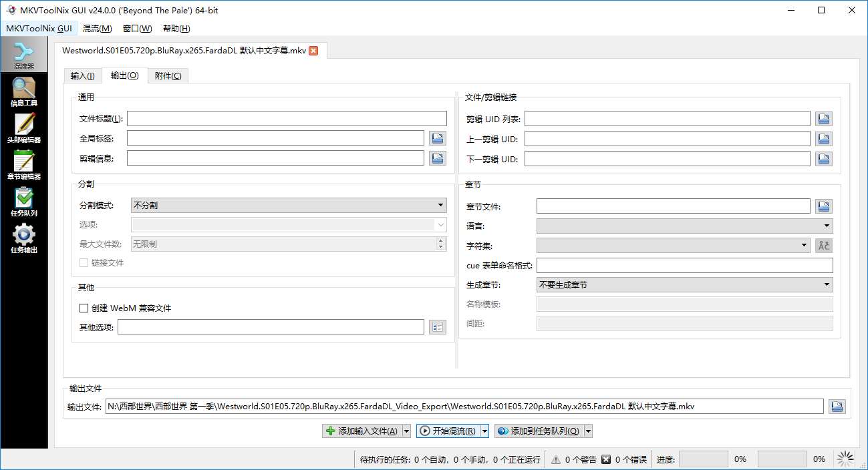Switch to the 附件(C) tab
This screenshot has height=470, width=868.
coord(168,76)
